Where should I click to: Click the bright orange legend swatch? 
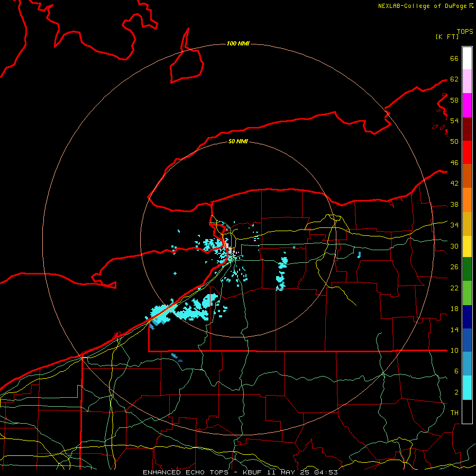(467, 200)
